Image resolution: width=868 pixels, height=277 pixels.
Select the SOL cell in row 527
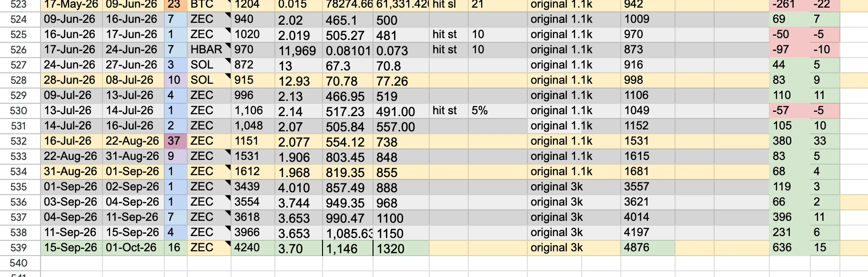[x=209, y=65]
